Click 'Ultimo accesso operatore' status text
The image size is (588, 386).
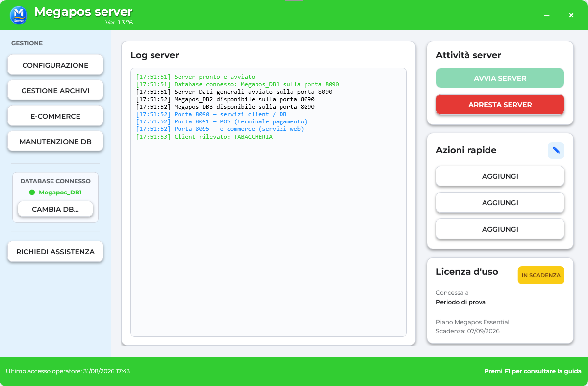pos(68,371)
